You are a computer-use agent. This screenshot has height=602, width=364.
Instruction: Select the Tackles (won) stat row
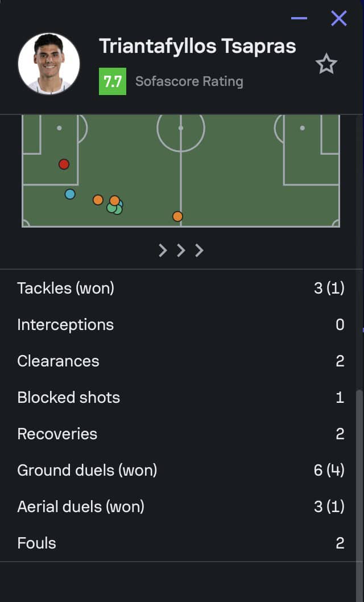point(181,288)
